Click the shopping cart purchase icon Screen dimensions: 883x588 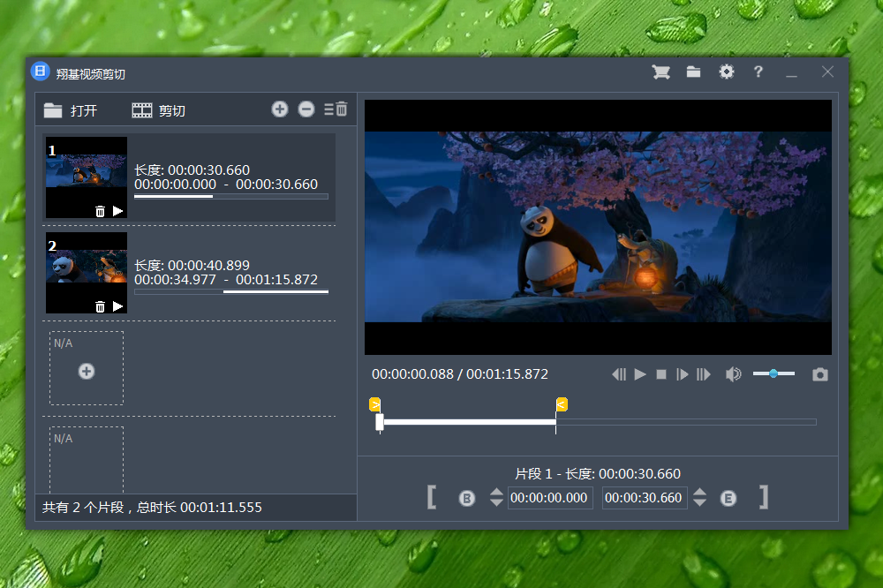tap(660, 72)
